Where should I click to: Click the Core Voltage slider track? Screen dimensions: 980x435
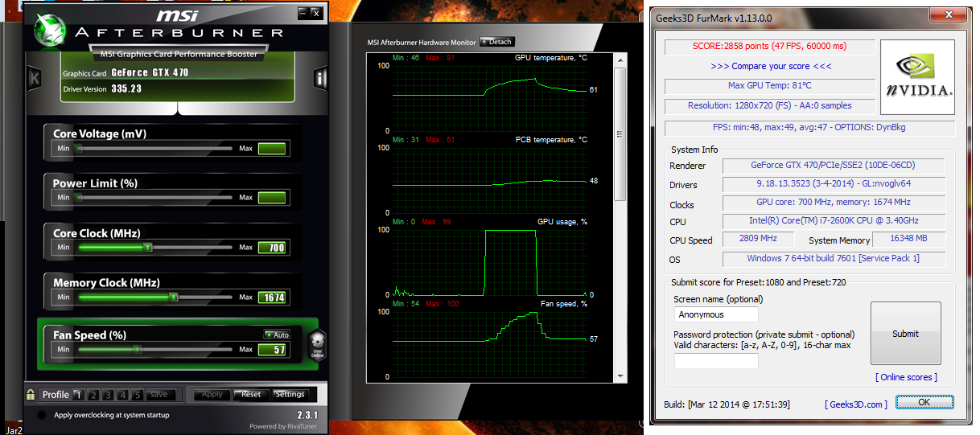click(154, 149)
